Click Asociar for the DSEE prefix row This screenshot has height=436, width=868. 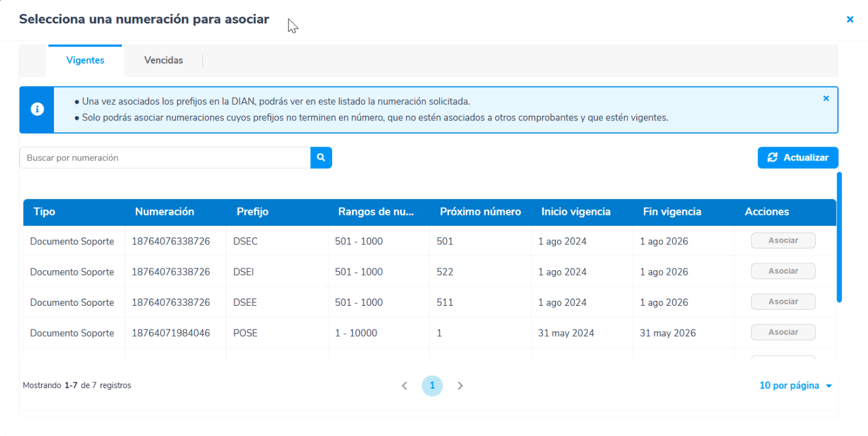783,302
